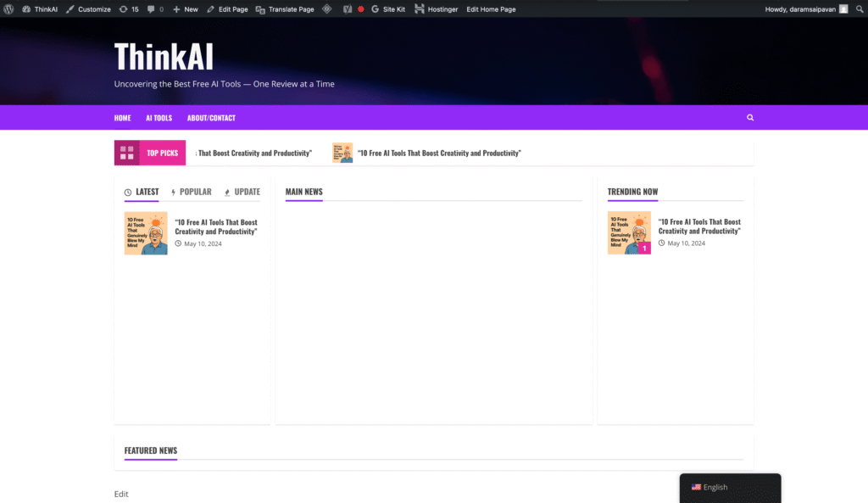Open the Yoast SEO icon

(348, 8)
